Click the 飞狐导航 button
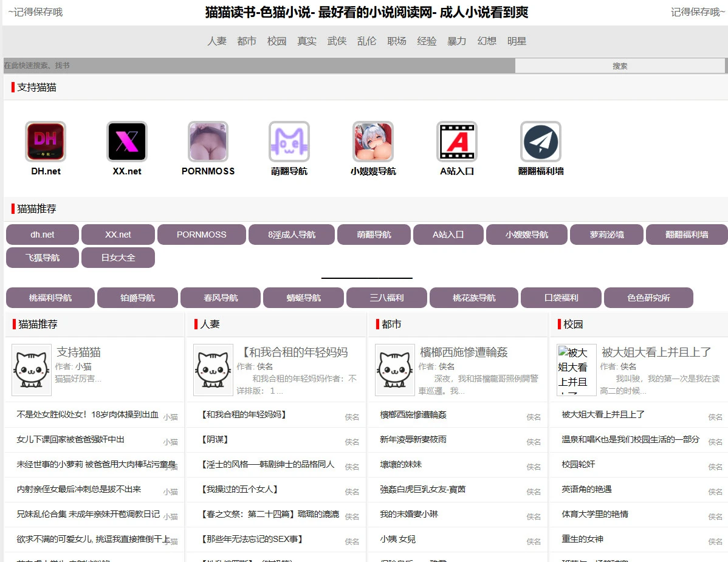The width and height of the screenshot is (728, 562). coord(42,257)
